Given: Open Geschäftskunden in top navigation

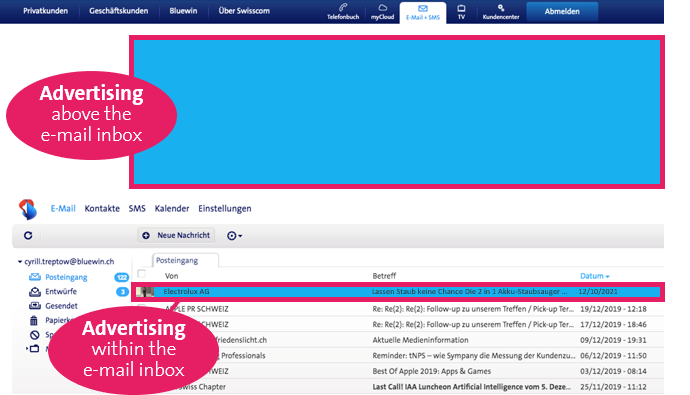Looking at the screenshot, I should [x=118, y=11].
